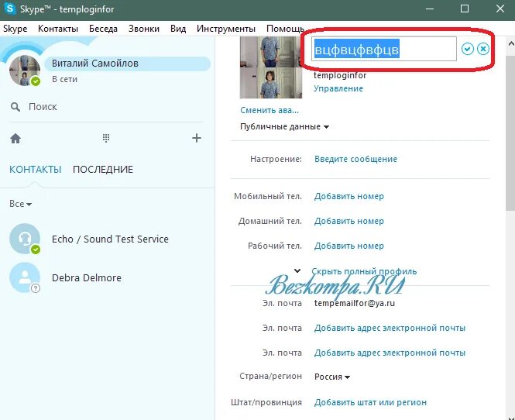This screenshot has height=420, width=515.
Task: Click the online status badge on the user avatar
Action: (36, 81)
